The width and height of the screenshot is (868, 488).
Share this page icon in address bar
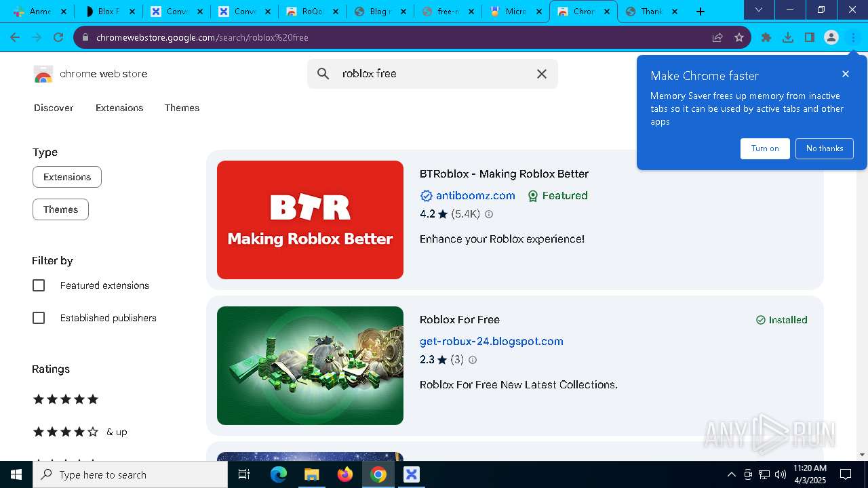tap(717, 37)
